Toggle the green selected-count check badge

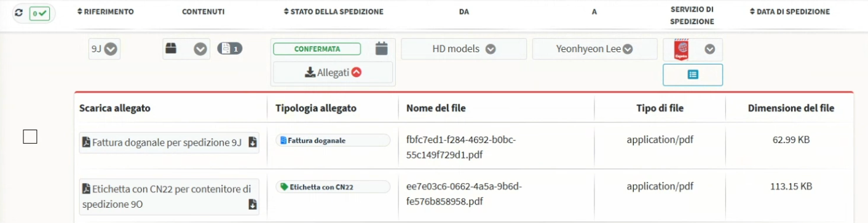[x=39, y=13]
